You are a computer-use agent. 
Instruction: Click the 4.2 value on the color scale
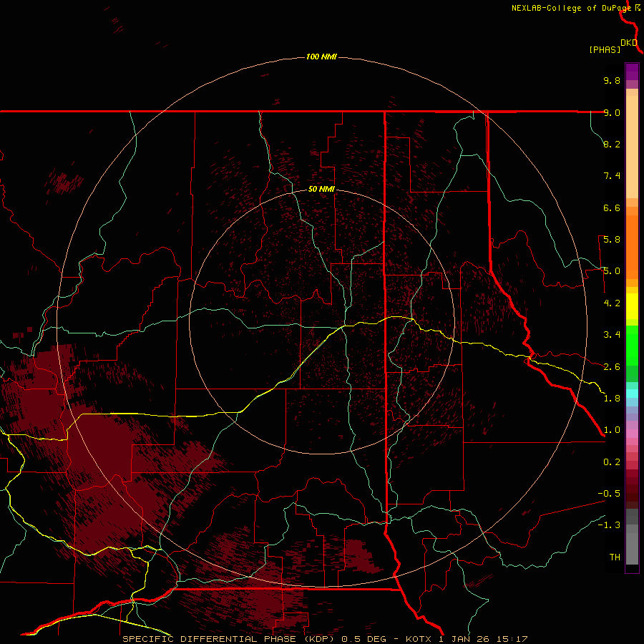612,303
